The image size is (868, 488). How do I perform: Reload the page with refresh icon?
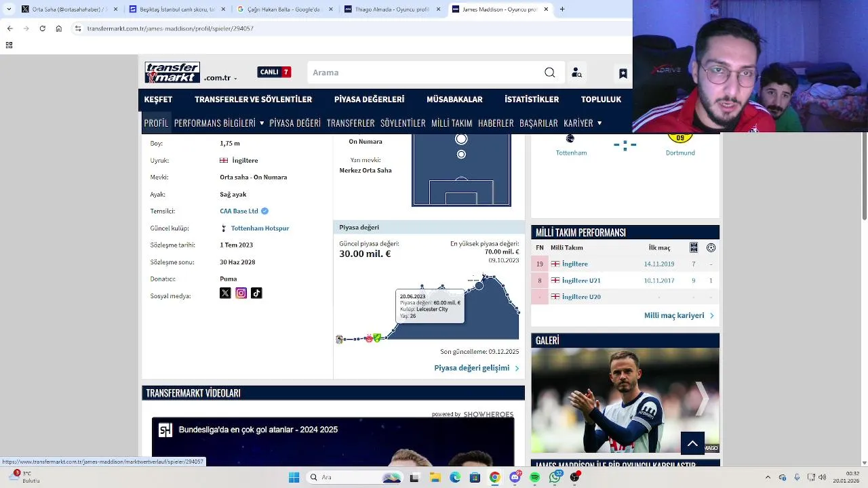[42, 28]
